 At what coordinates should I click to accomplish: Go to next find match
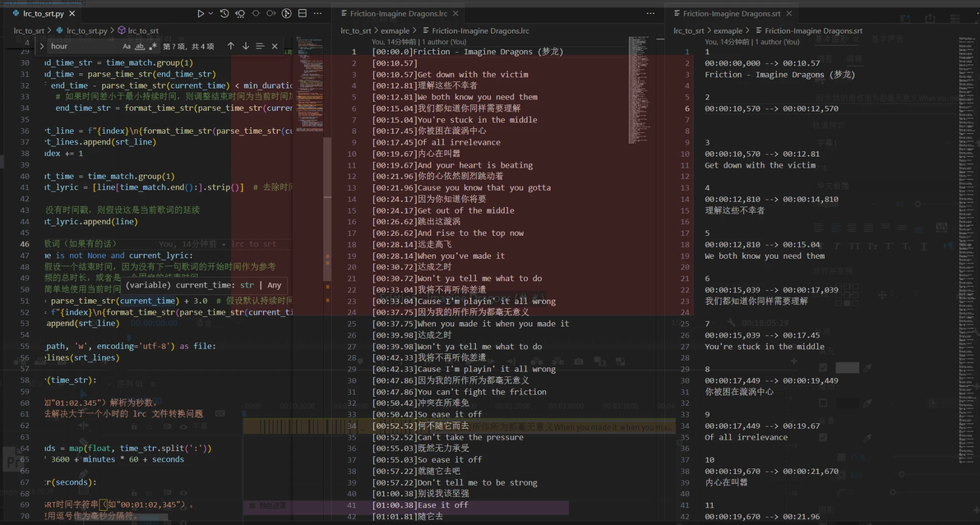tap(245, 47)
